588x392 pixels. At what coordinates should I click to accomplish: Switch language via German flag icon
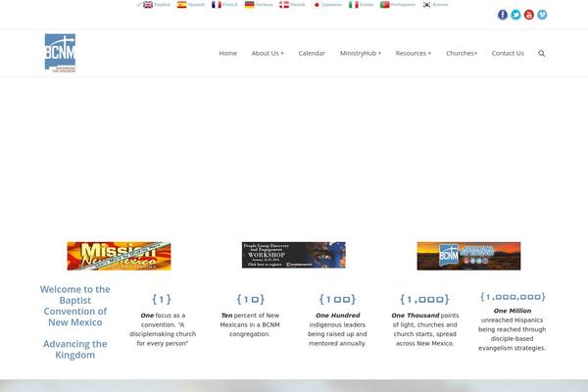pyautogui.click(x=249, y=5)
